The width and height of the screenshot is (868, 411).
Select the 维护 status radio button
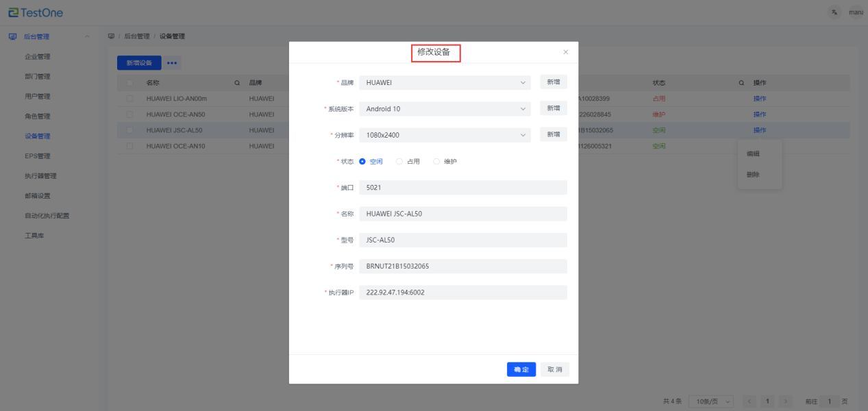point(436,162)
